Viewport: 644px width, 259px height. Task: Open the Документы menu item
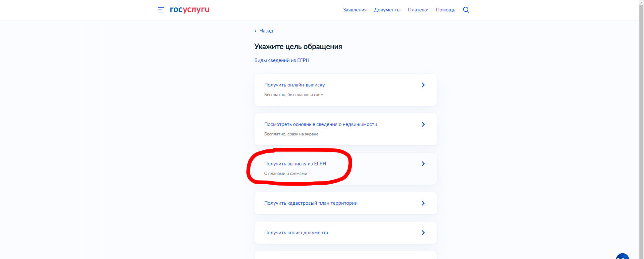click(387, 10)
